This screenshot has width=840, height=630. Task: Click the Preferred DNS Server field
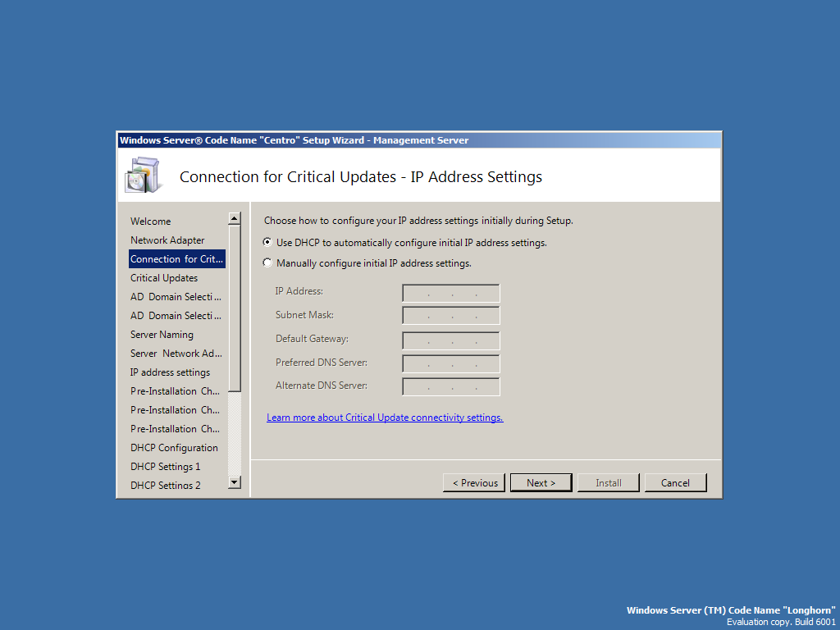(450, 363)
